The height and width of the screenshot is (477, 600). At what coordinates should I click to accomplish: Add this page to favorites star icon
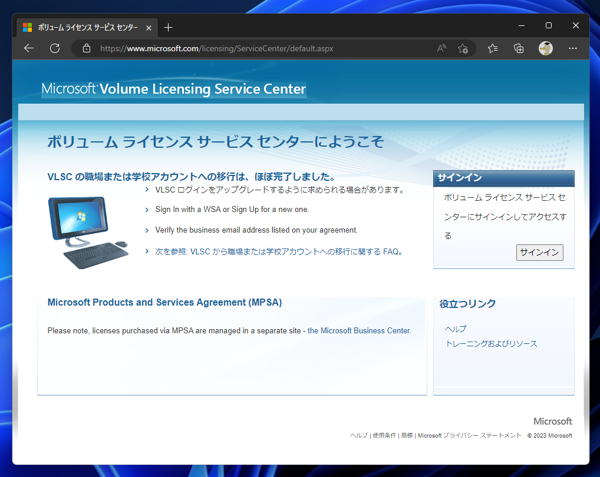(463, 49)
